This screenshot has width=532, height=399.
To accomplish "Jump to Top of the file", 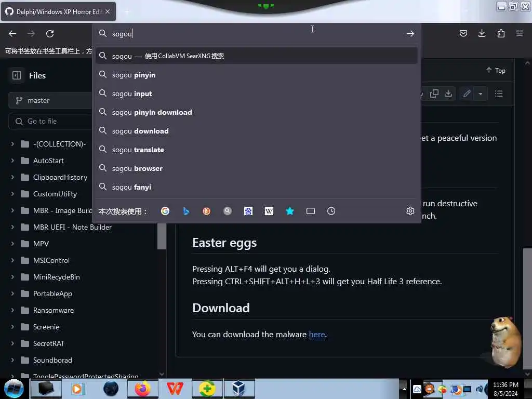I will coord(496,70).
